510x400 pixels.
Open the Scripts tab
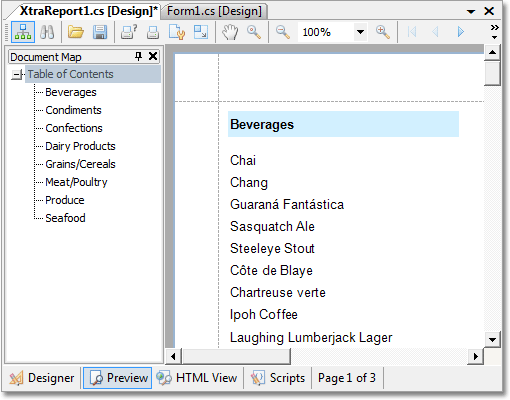pos(278,378)
